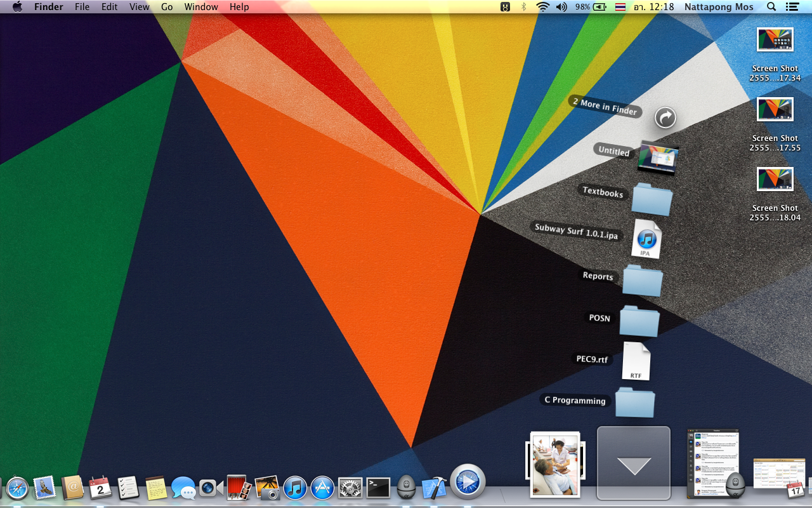Launch Terminal from the Dock

click(378, 488)
